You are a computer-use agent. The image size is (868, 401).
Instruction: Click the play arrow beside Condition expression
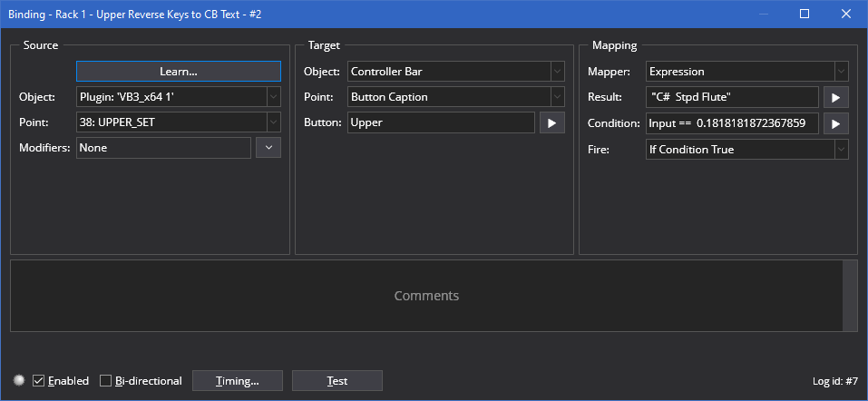pos(835,123)
